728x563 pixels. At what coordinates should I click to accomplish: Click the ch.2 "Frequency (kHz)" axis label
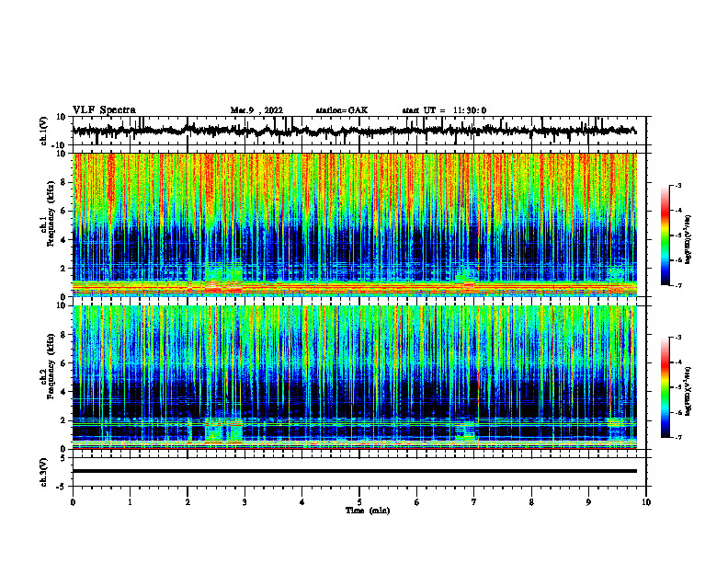[51, 366]
